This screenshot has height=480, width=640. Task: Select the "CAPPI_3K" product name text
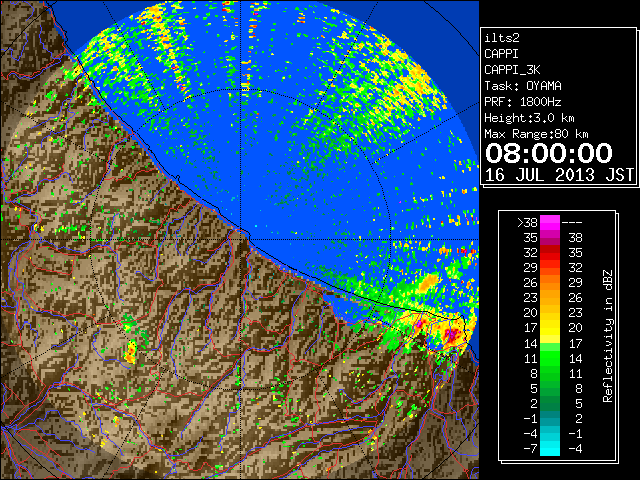point(512,70)
